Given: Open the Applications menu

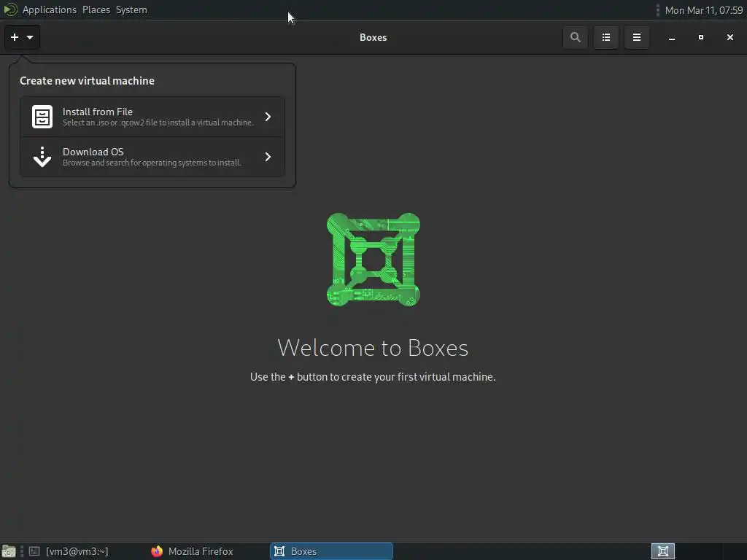Looking at the screenshot, I should click(49, 9).
